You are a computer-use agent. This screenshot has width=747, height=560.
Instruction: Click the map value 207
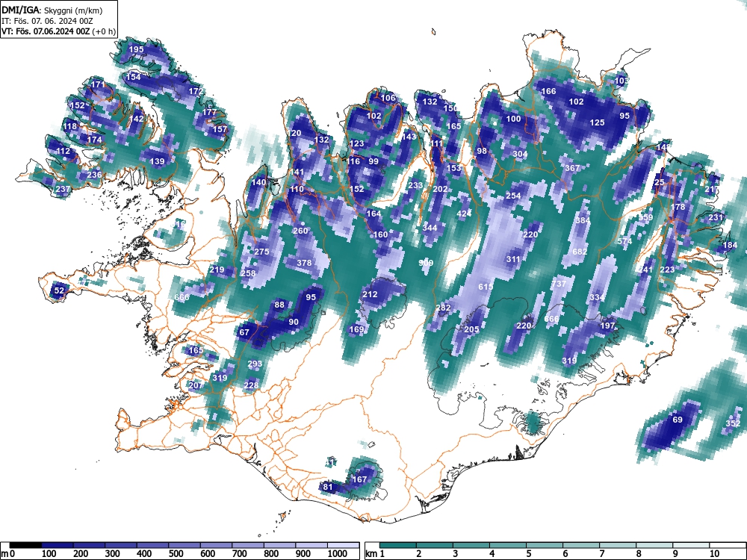click(x=196, y=385)
